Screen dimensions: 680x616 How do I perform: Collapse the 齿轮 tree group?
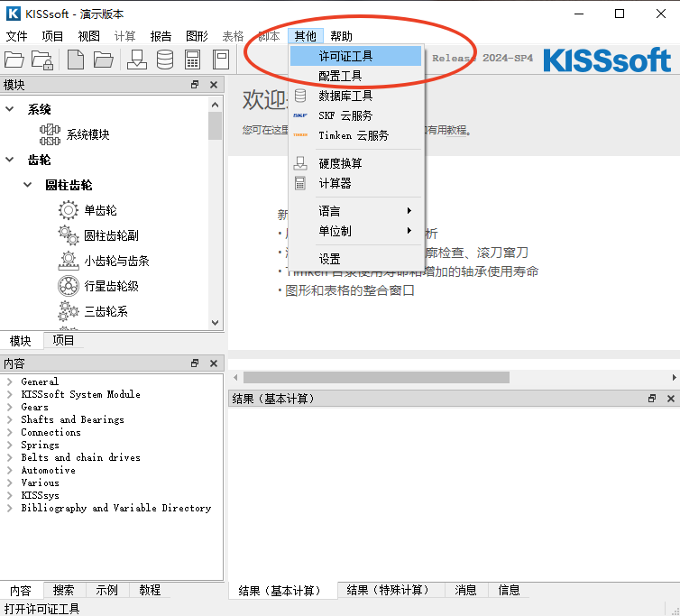click(x=10, y=160)
